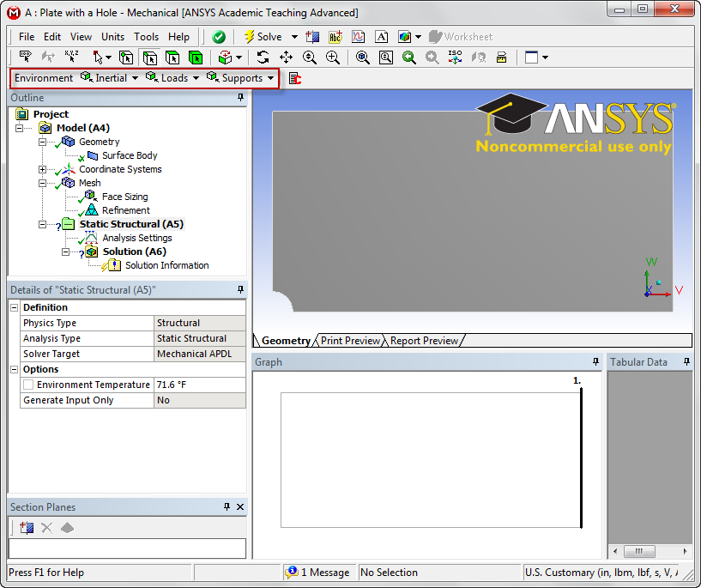The image size is (701, 588).
Task: Collapse the Options details section
Action: pyautogui.click(x=15, y=369)
